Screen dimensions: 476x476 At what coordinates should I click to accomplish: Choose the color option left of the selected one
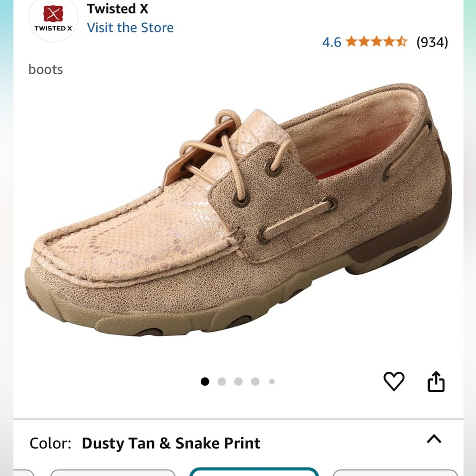[x=113, y=473]
